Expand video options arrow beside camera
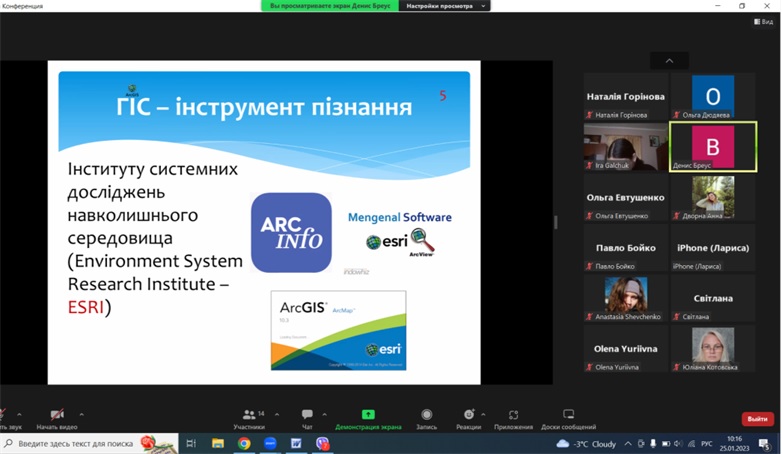 (x=81, y=414)
